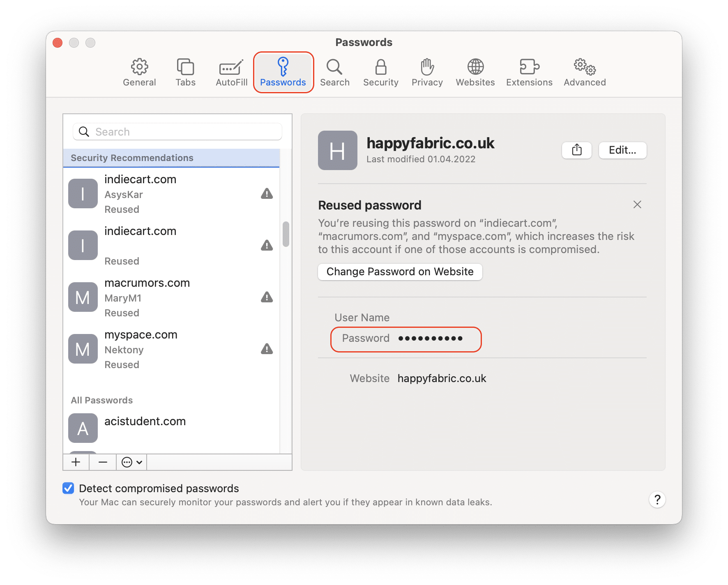This screenshot has height=585, width=728.
Task: Open Websites preferences globe icon
Action: (475, 67)
